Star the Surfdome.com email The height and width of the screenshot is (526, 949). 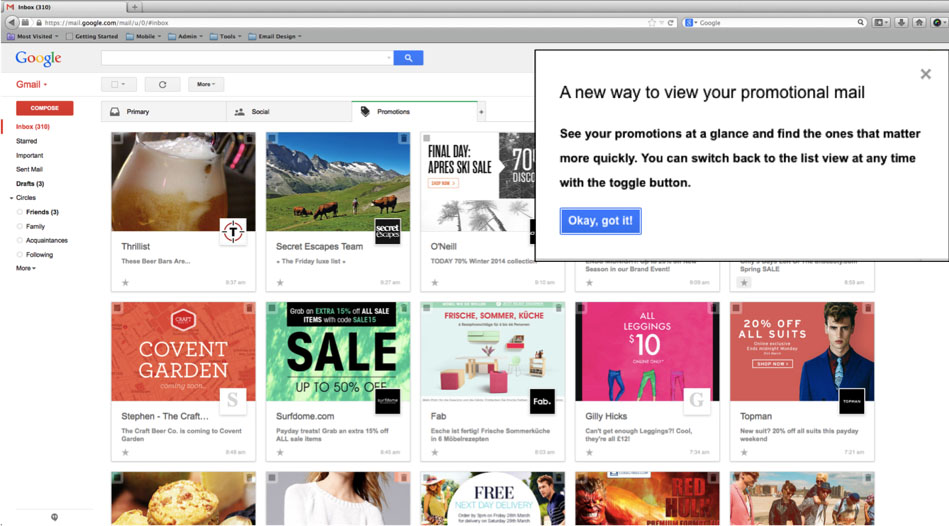point(280,452)
